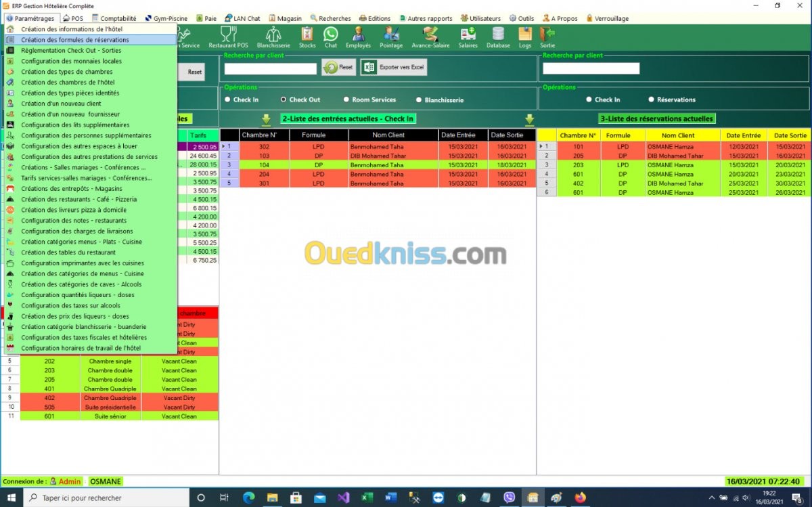The width and height of the screenshot is (812, 507).
Task: Open the Database toolbar icon
Action: click(498, 37)
